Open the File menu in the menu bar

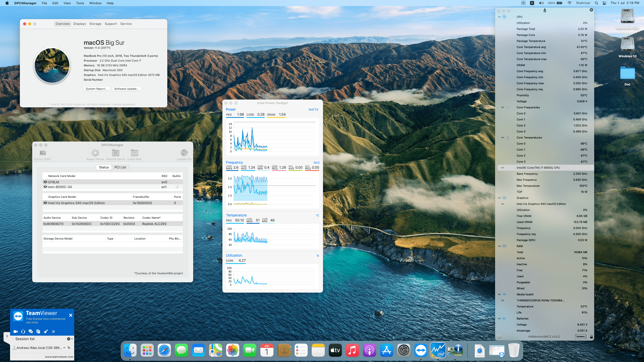[44, 3]
